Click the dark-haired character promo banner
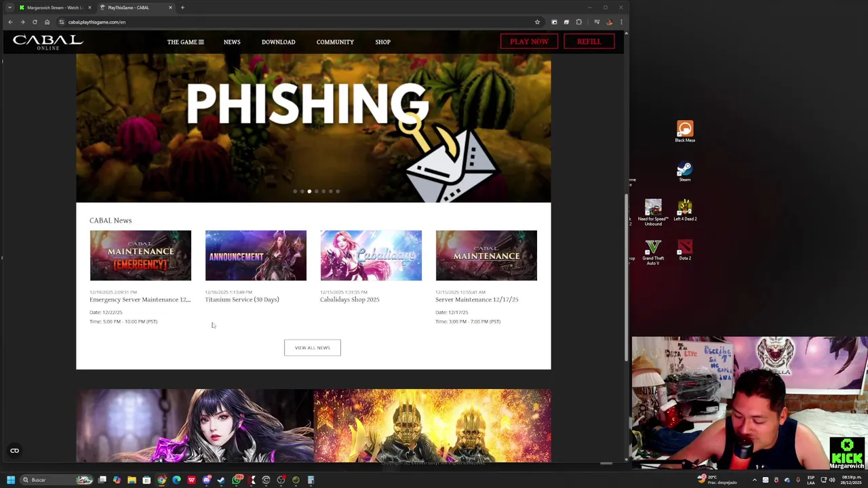The image size is (868, 488). click(195, 426)
